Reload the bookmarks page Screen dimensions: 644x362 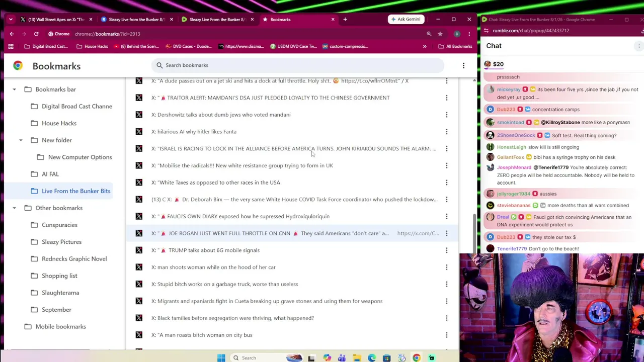point(36,34)
